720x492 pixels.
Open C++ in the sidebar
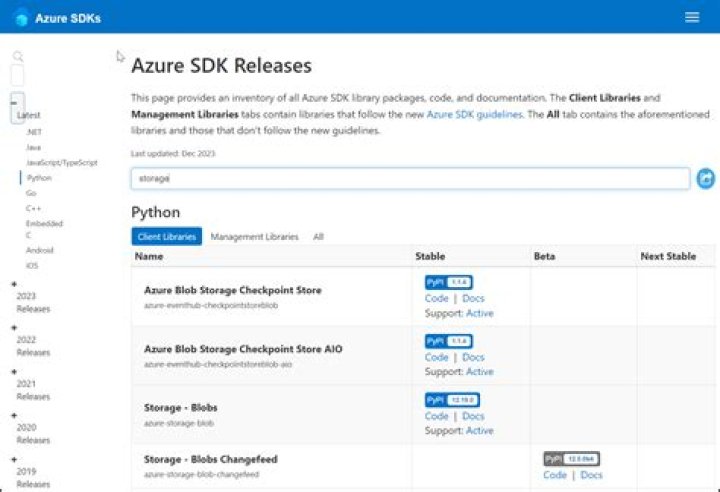tap(34, 208)
